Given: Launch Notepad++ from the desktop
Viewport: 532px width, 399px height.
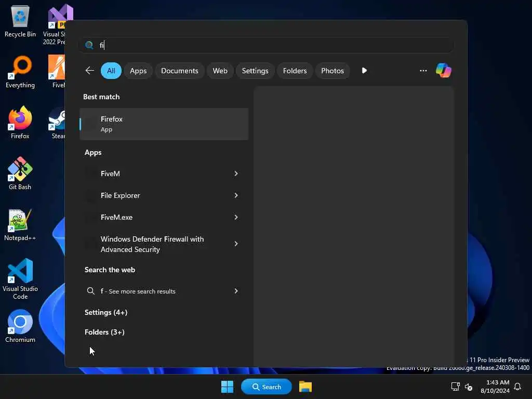Looking at the screenshot, I should 20,224.
